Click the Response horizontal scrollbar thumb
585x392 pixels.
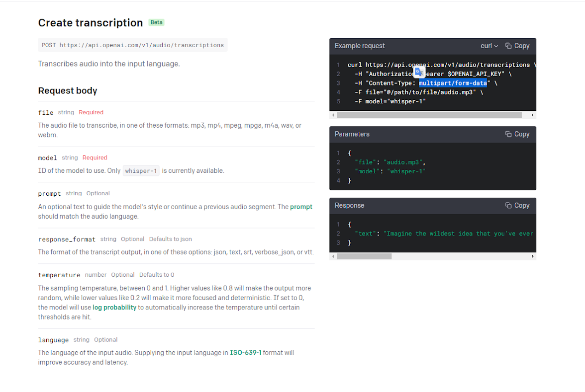tap(364, 256)
